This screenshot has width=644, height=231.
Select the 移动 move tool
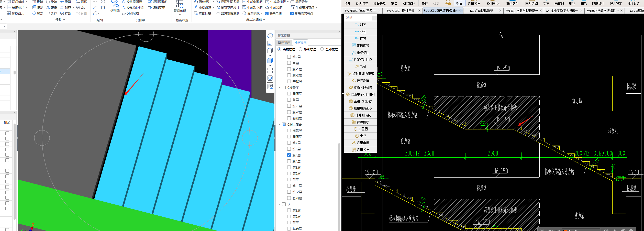coord(38,13)
